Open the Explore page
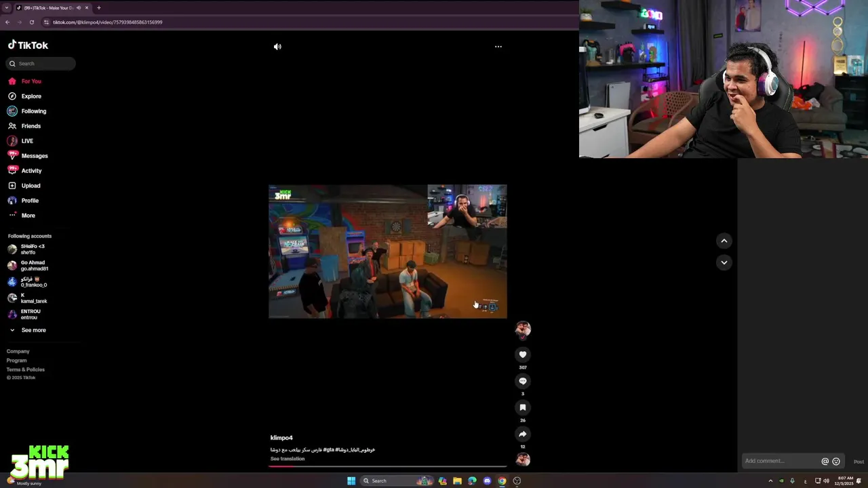The image size is (868, 488). 25,96
